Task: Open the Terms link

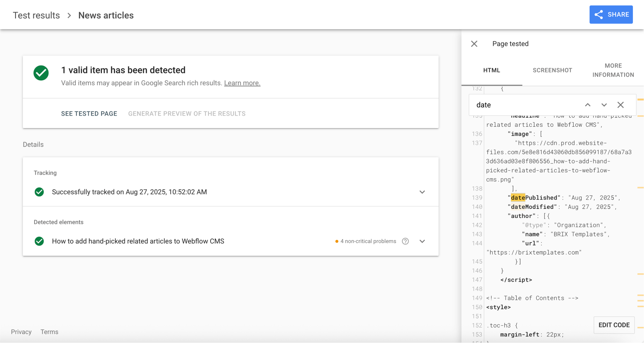Action: (x=49, y=332)
